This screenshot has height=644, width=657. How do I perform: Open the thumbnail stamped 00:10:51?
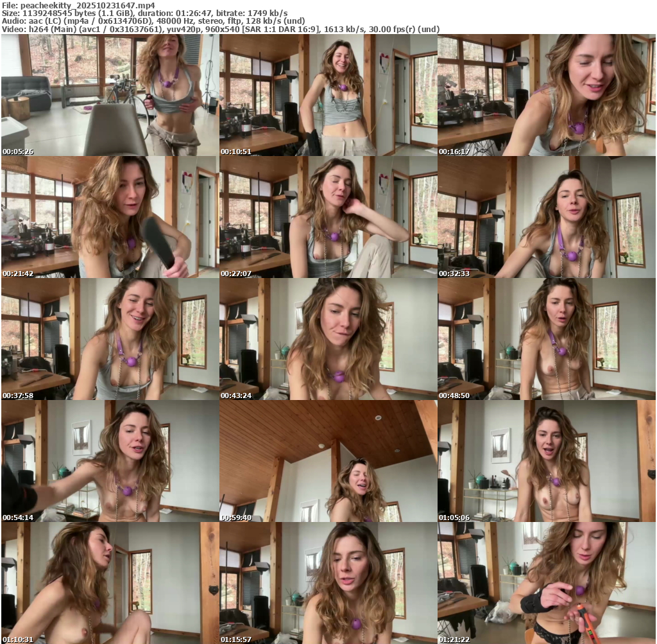point(328,95)
